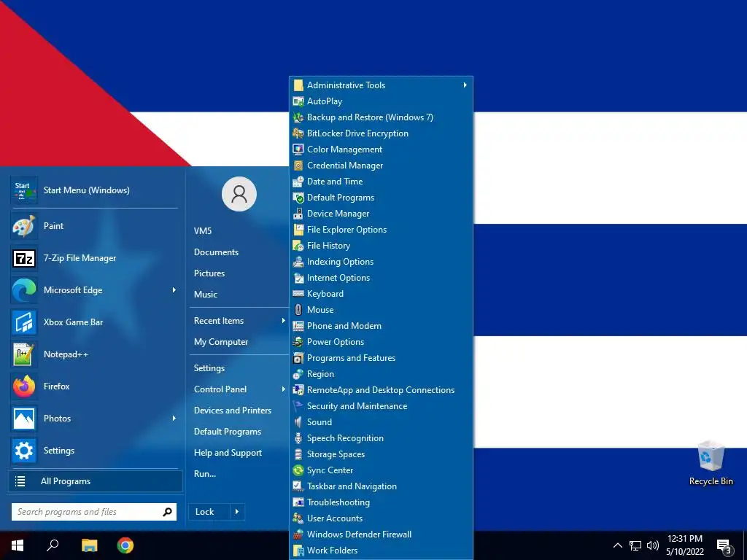The width and height of the screenshot is (747, 560).
Task: Click the search magnifier in search box
Action: point(167,512)
